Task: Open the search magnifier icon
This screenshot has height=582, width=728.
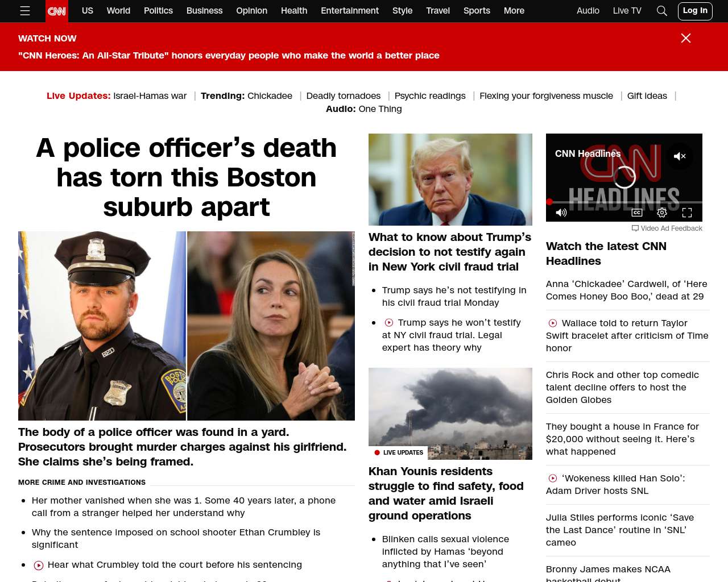Action: 661,11
